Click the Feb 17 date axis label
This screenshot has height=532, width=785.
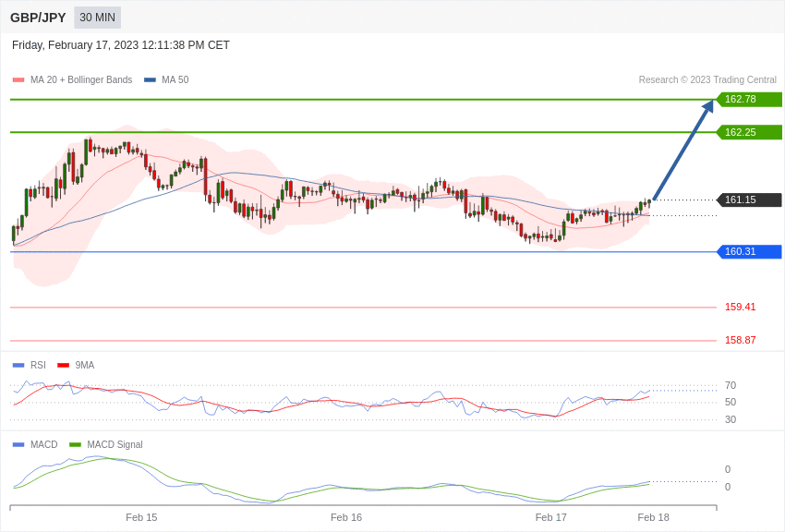(550, 517)
